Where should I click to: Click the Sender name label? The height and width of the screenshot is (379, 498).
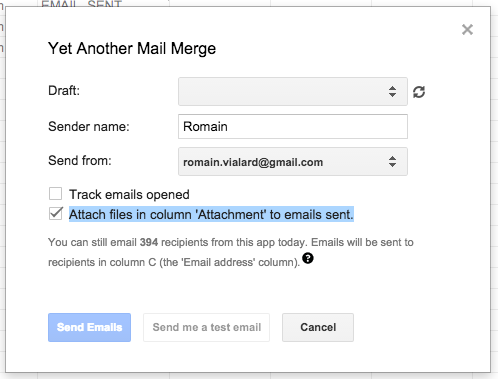pyautogui.click(x=89, y=127)
